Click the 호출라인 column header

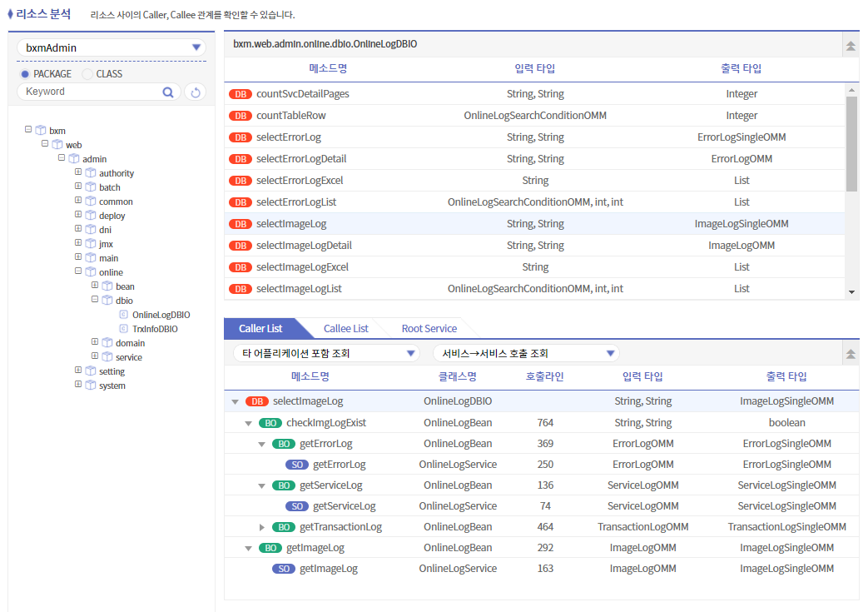(545, 377)
